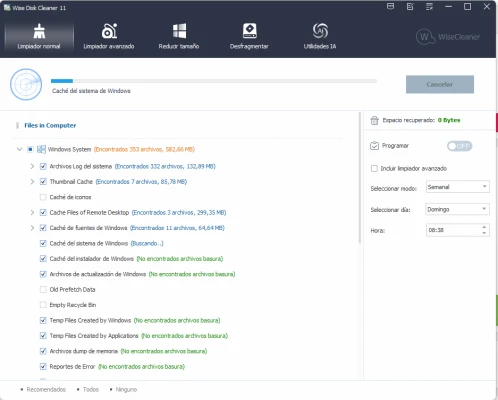Viewport: 498px width, 400px height.
Task: Click the Ninguno selection link
Action: tap(126, 389)
